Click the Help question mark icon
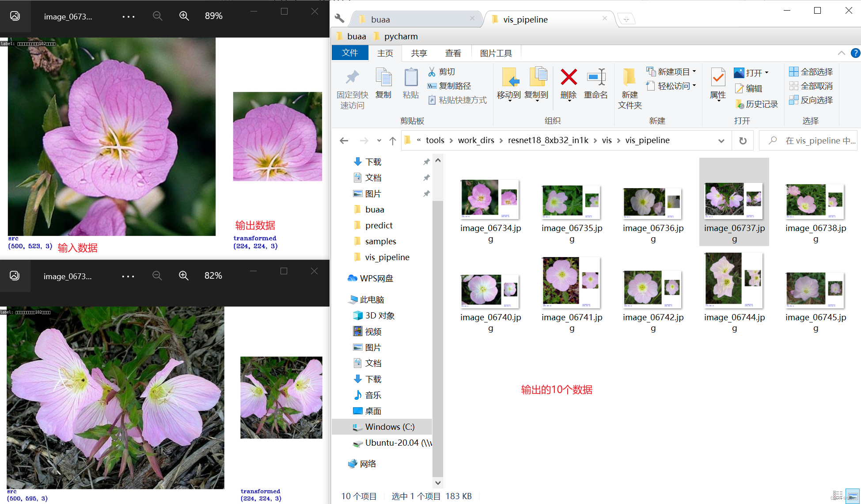 855,53
